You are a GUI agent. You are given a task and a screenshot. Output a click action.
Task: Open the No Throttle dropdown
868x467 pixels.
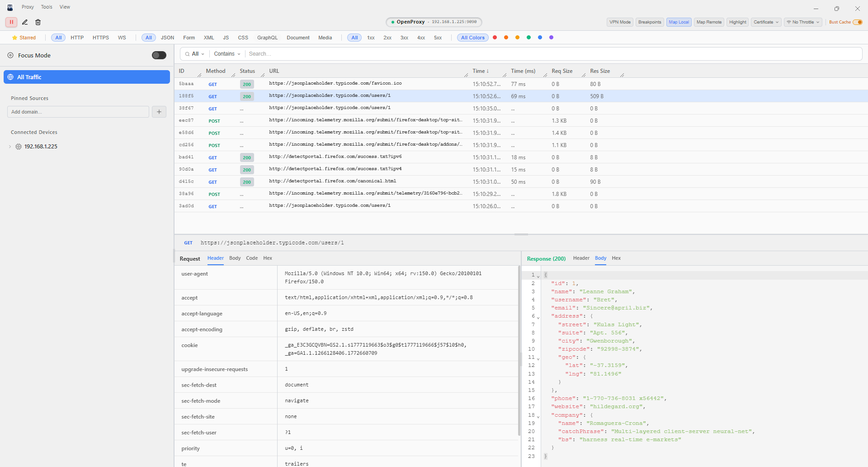(803, 22)
